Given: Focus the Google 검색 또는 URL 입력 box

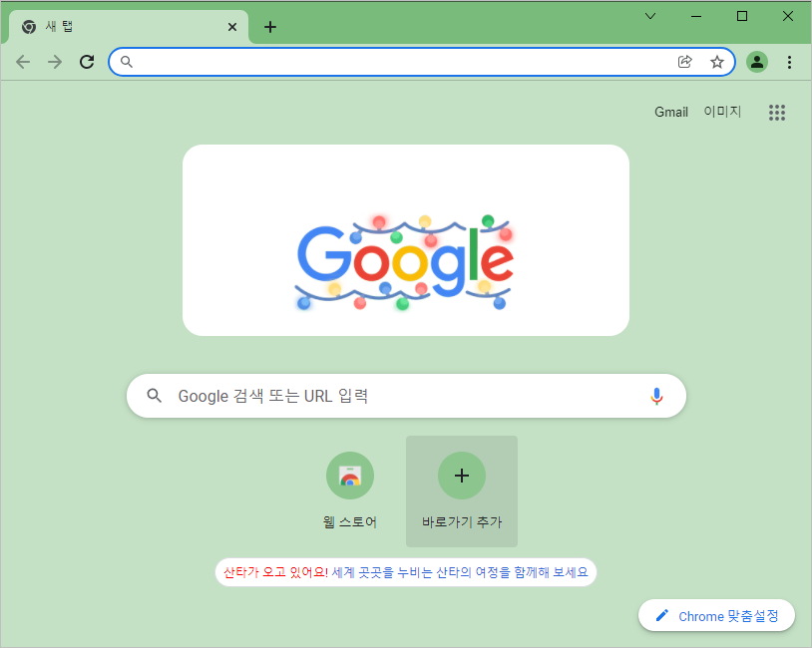Looking at the screenshot, I should [x=406, y=396].
